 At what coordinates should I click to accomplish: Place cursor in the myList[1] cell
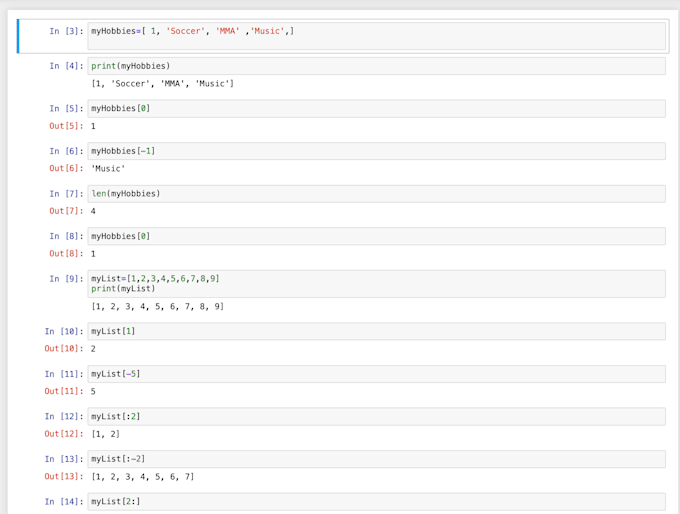pos(376,331)
